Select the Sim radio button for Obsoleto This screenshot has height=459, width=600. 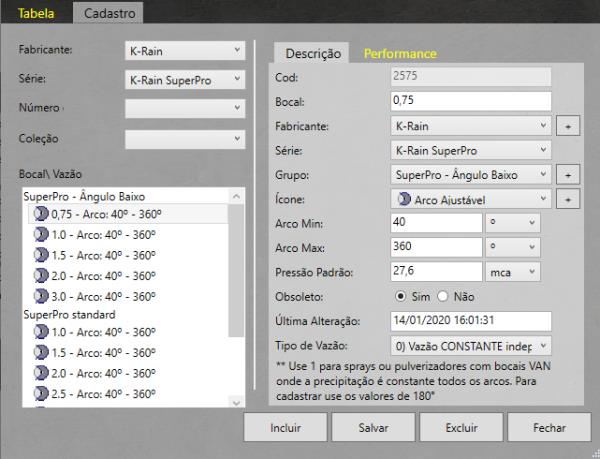[401, 297]
